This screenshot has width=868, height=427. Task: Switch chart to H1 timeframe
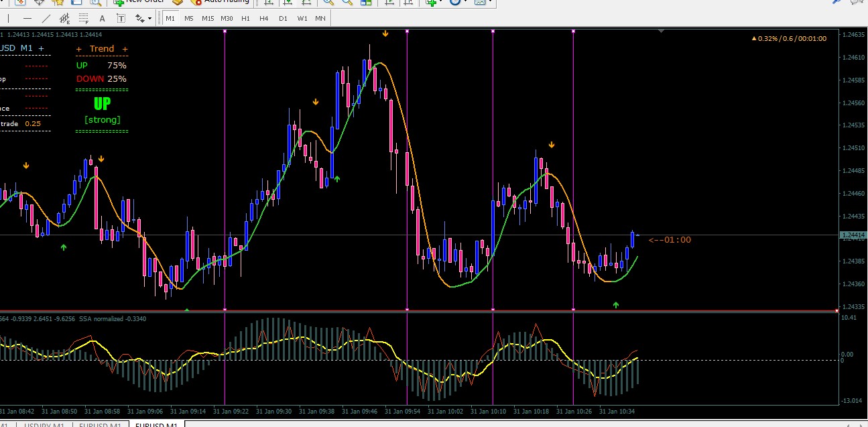point(245,18)
